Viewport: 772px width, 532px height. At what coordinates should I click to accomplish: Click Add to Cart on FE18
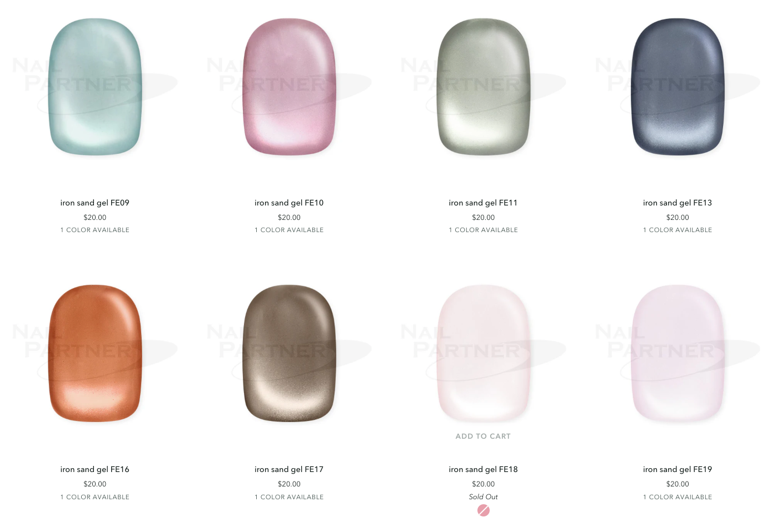[483, 436]
